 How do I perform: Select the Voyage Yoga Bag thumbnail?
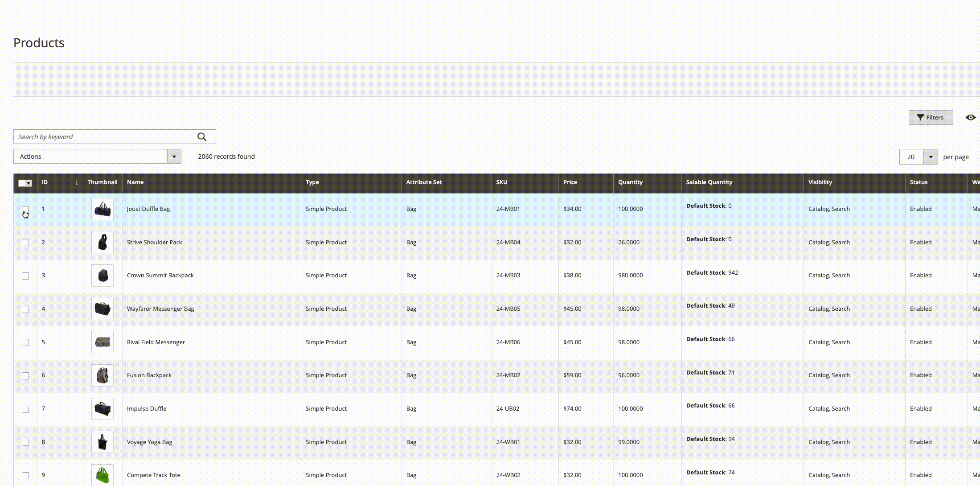[x=103, y=442]
